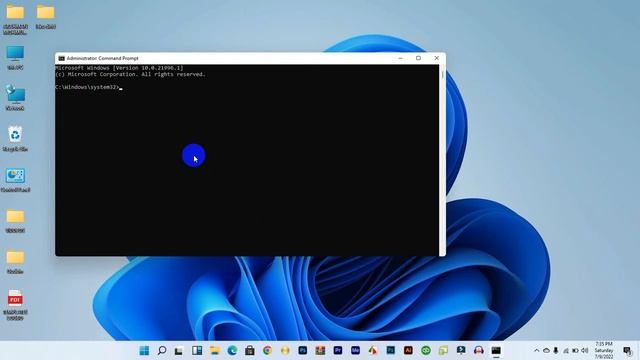Open the red PDF file on desktop
This screenshot has width=640, height=360.
15,304
